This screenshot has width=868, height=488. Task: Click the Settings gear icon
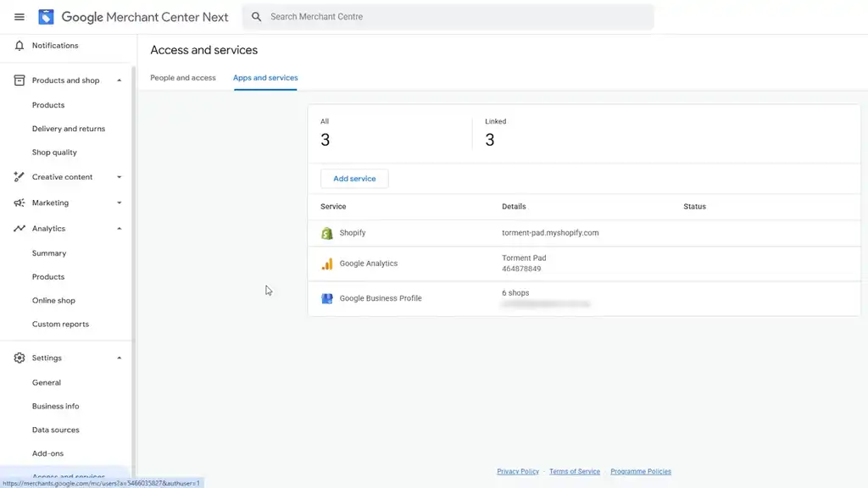point(19,358)
